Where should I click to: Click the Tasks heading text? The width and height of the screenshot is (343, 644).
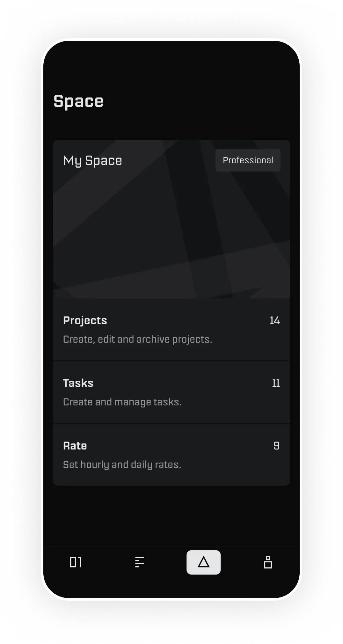click(x=78, y=383)
